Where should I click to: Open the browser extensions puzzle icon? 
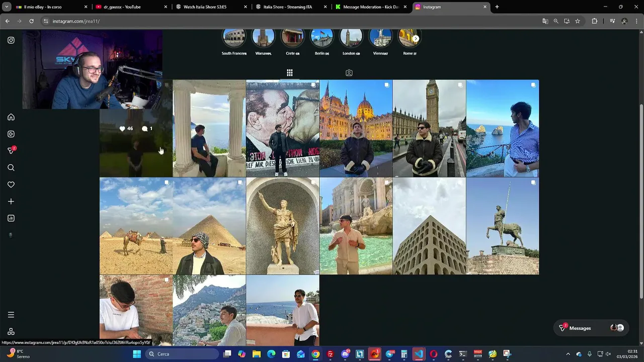coord(594,21)
